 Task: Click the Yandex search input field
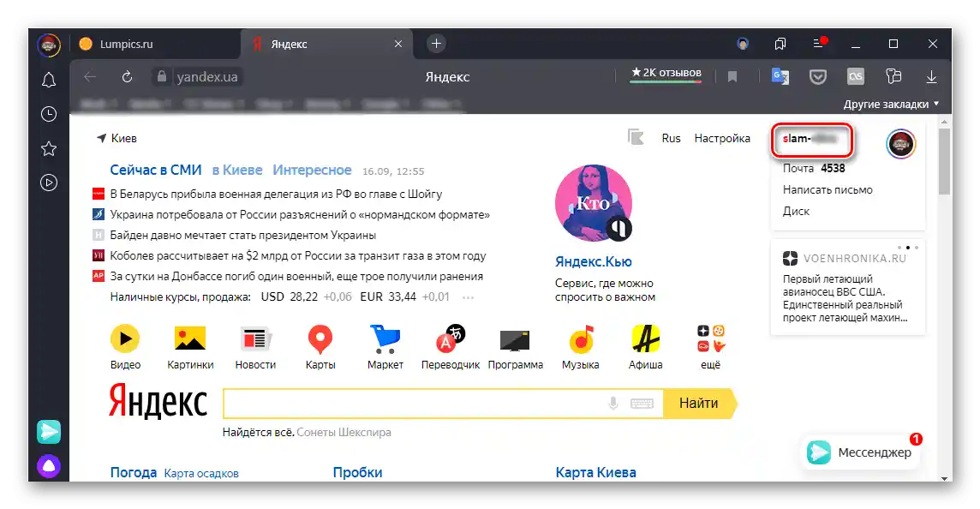click(443, 404)
